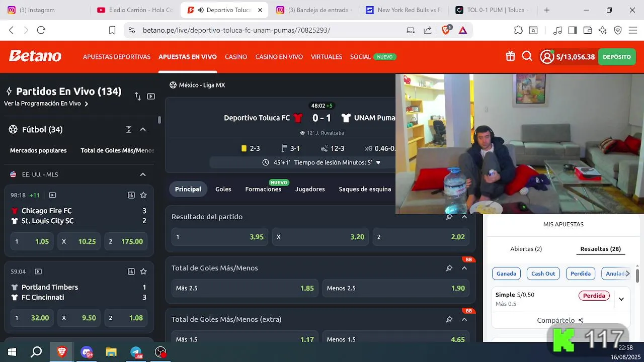Image resolution: width=644 pixels, height=362 pixels.
Task: Open the Brave Wallet icon
Action: coord(587,30)
